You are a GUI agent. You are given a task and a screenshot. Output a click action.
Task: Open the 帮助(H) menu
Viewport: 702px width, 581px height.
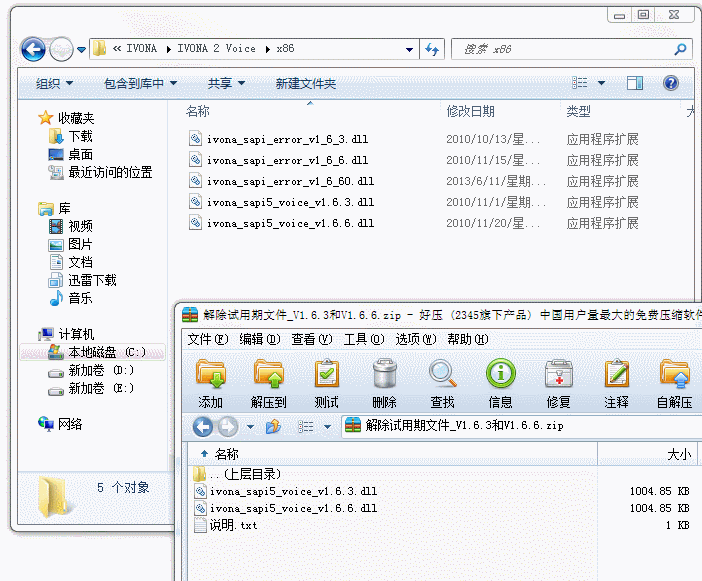[468, 339]
